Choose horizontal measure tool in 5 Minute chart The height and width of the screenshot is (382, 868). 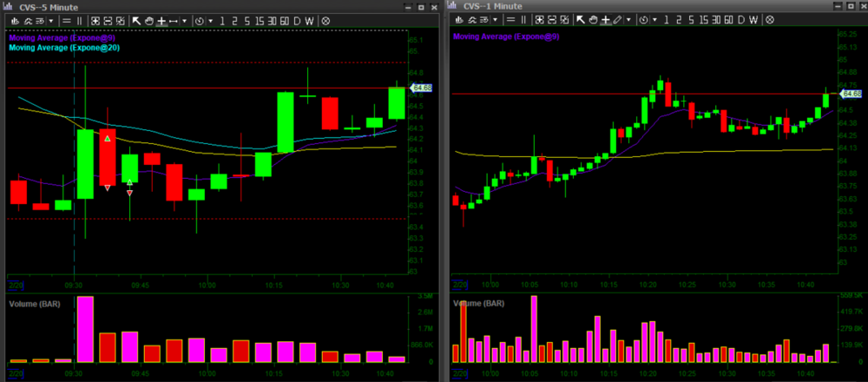pyautogui.click(x=174, y=20)
